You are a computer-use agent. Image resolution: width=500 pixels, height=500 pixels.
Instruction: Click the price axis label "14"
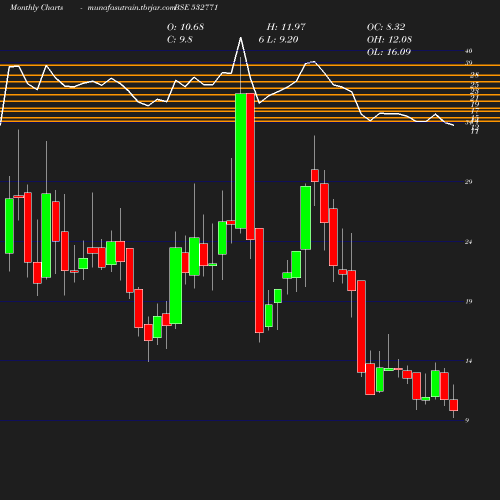tap(469, 361)
